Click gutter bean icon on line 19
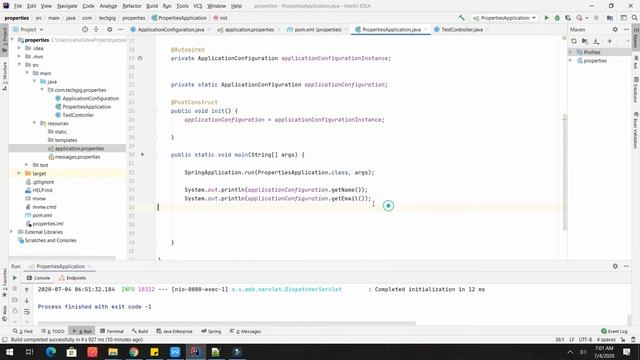 click(140, 58)
